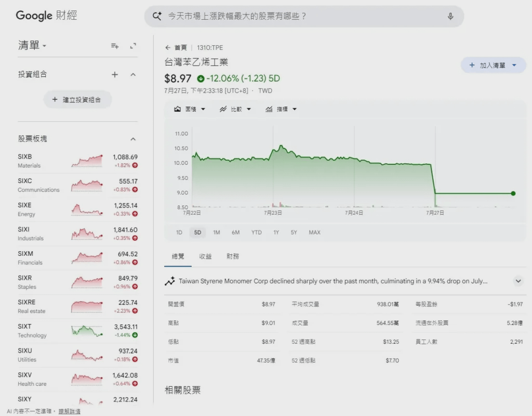Click the green endpoint dot on the price chart
This screenshot has width=532, height=416.
[x=513, y=193]
